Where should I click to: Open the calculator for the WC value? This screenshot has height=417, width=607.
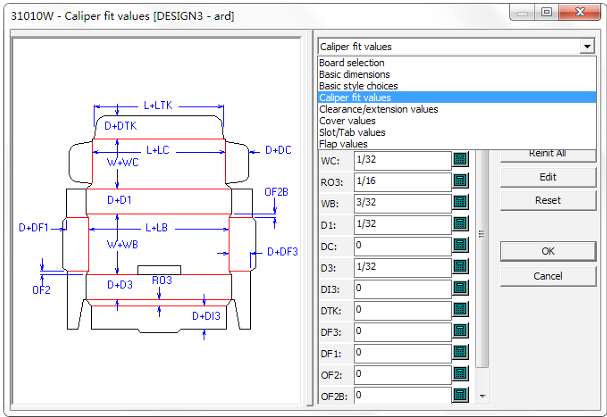460,160
